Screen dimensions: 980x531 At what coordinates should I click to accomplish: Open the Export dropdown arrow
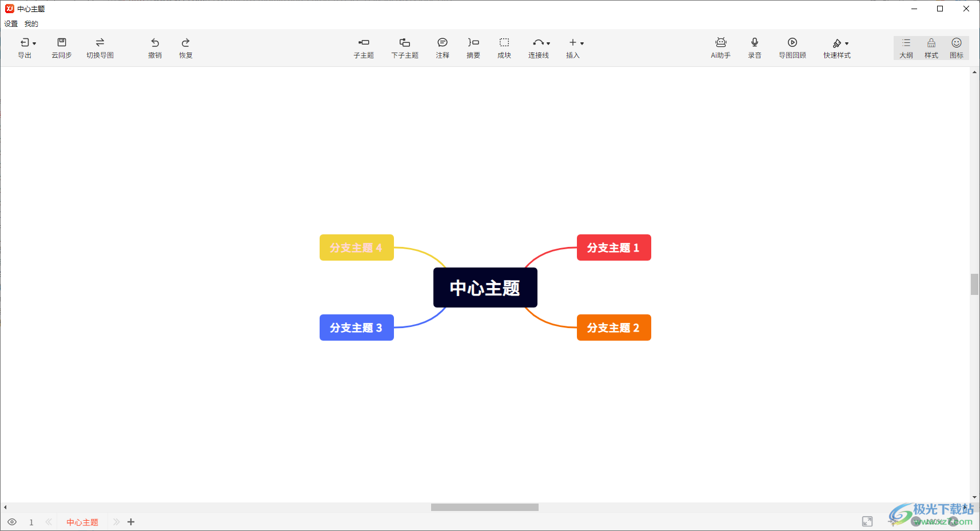click(x=34, y=43)
